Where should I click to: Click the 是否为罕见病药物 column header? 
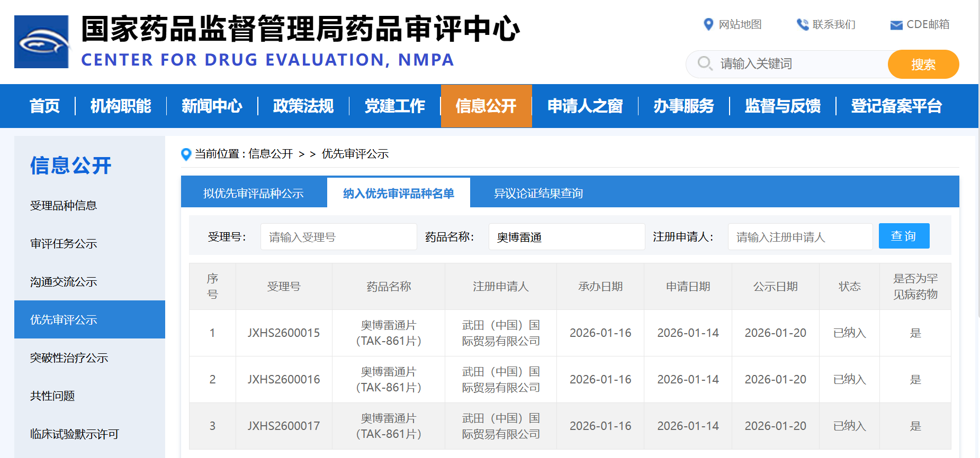point(915,286)
